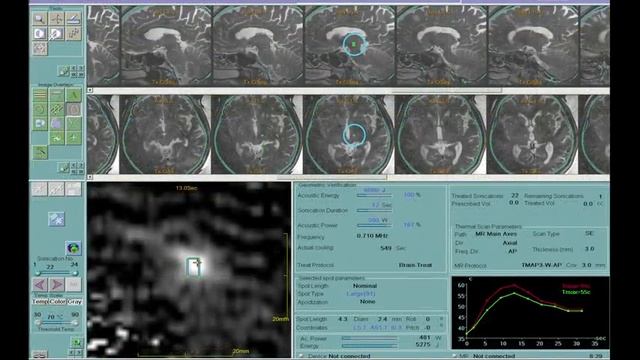Click the Spot Length value Nominal
The image size is (640, 360).
(365, 286)
